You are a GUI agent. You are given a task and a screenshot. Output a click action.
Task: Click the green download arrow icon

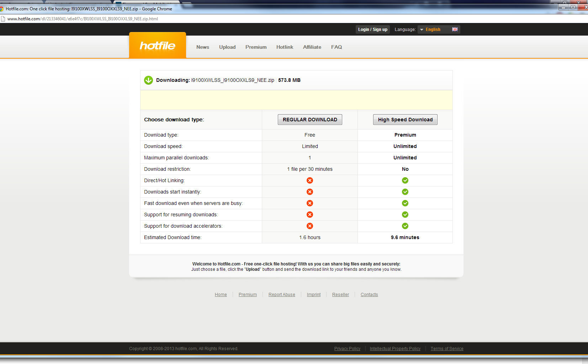pos(148,80)
